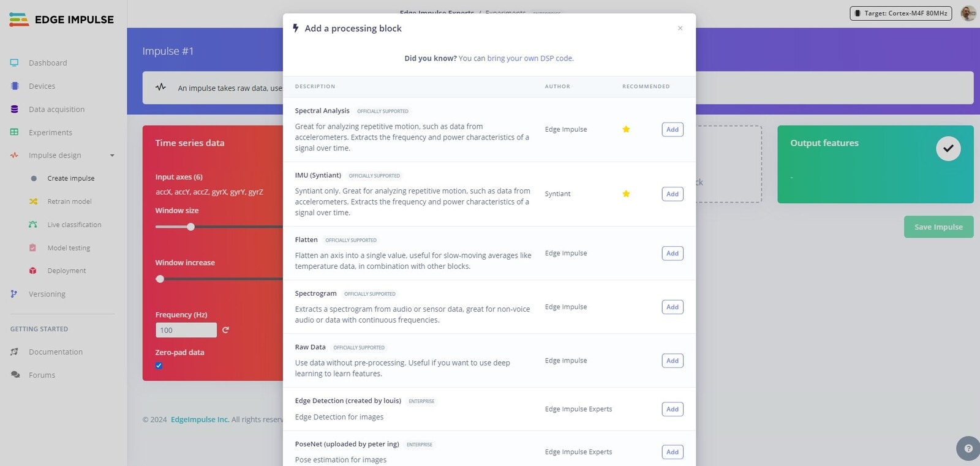
Task: Click the Edge Impulse logo
Action: coord(62,20)
